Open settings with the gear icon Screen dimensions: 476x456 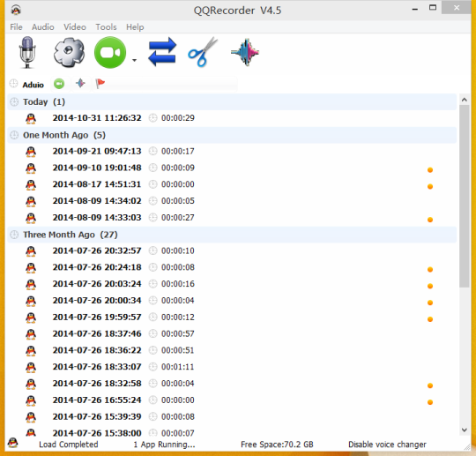click(x=69, y=53)
